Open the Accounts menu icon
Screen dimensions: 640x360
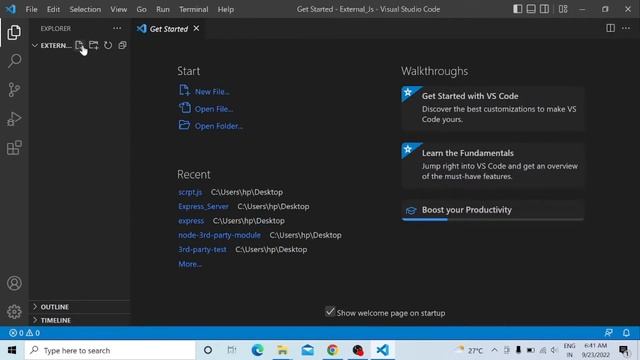coord(14,283)
